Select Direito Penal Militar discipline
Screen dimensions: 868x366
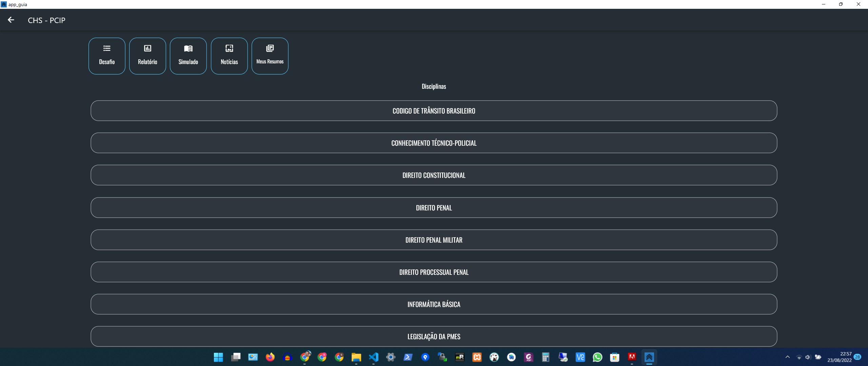pyautogui.click(x=434, y=240)
